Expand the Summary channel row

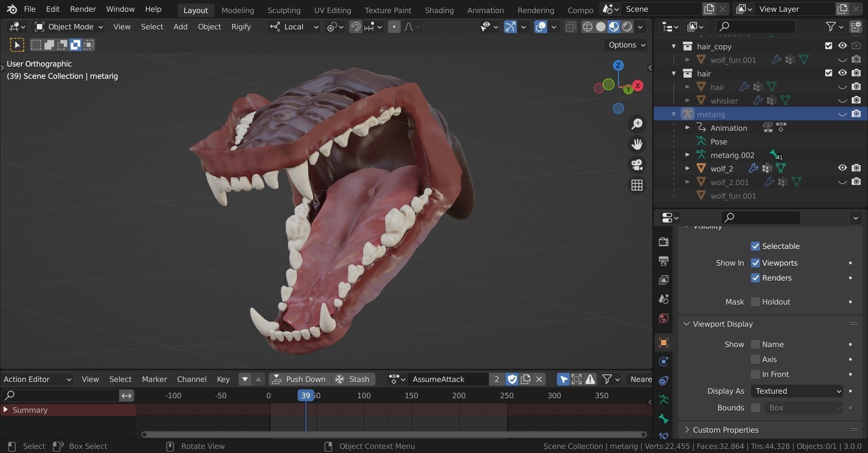(x=5, y=410)
